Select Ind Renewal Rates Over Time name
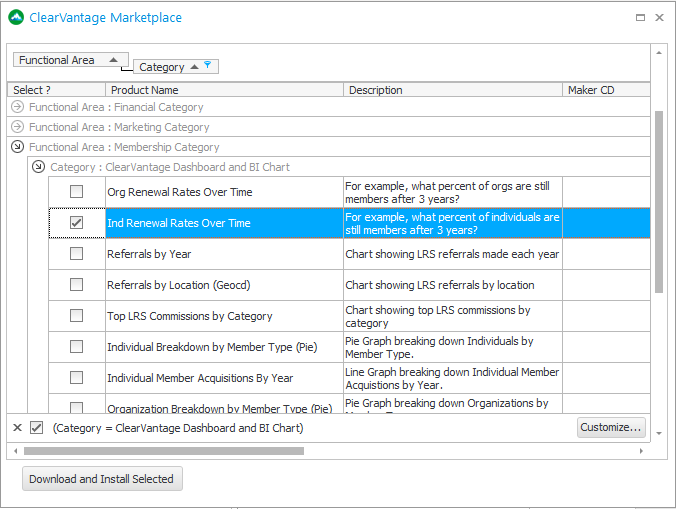The height and width of the screenshot is (509, 676). [x=179, y=223]
